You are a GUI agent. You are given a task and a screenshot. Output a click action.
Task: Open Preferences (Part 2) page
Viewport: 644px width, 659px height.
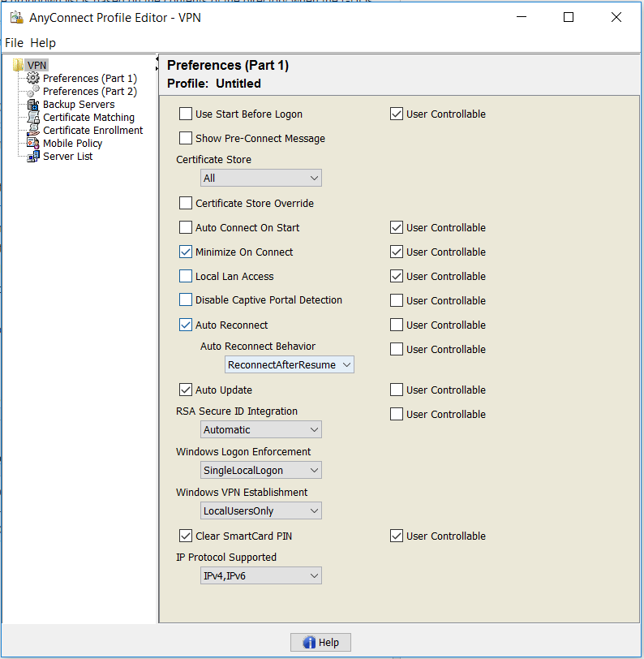point(90,91)
